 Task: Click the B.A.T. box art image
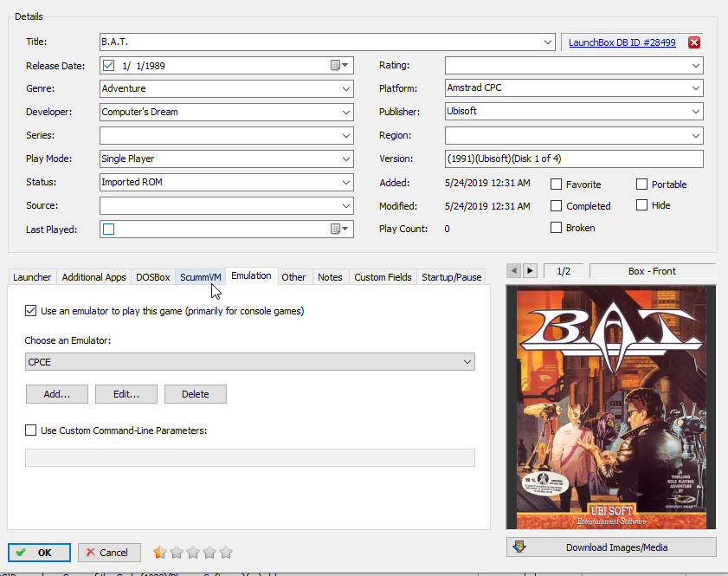click(611, 407)
